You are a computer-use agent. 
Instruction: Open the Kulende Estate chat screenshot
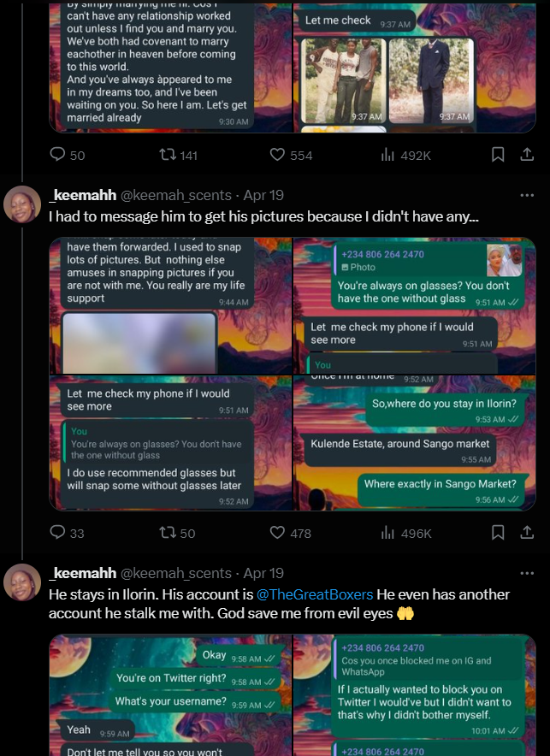click(x=415, y=443)
